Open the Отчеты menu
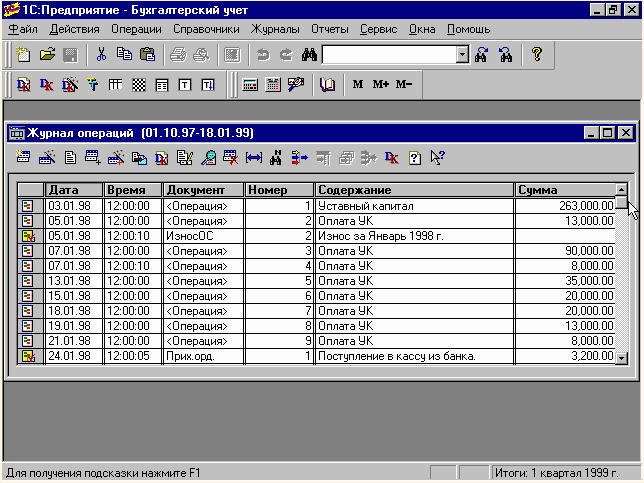644x483 pixels. [330, 30]
